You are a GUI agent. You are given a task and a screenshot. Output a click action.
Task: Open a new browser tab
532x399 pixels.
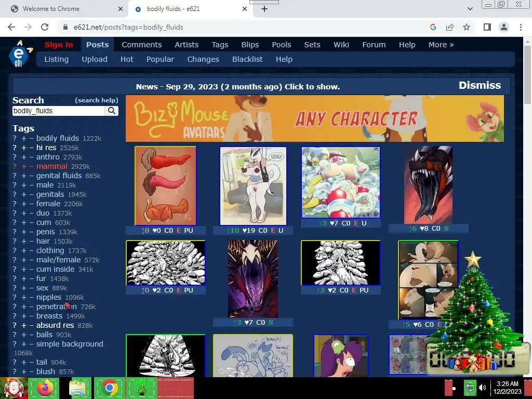(x=264, y=9)
